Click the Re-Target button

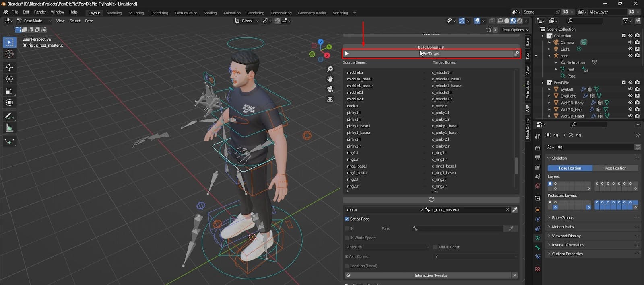pos(431,53)
